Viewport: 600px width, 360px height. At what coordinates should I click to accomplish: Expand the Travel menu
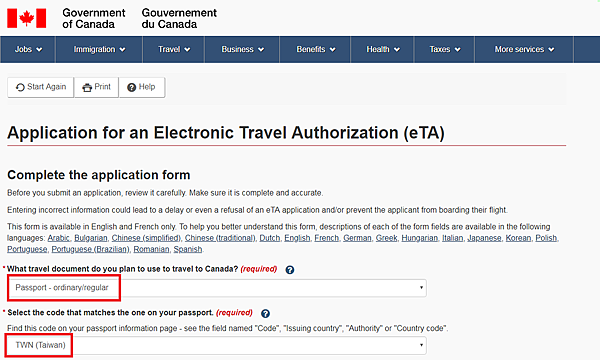(x=174, y=49)
